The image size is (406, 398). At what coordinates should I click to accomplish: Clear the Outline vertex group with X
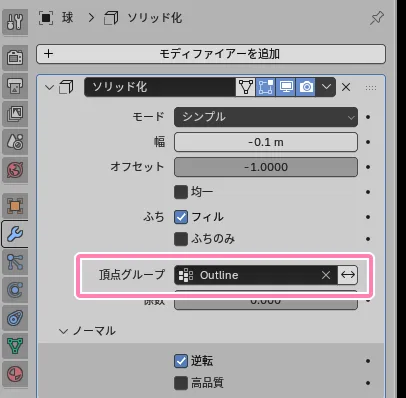[326, 275]
